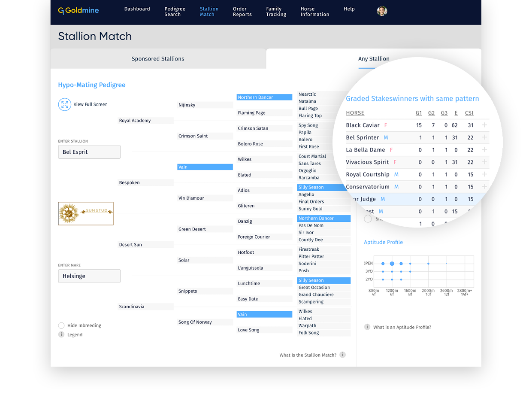The width and height of the screenshot is (532, 407).
Task: Sort by the G2 column header
Action: [431, 113]
